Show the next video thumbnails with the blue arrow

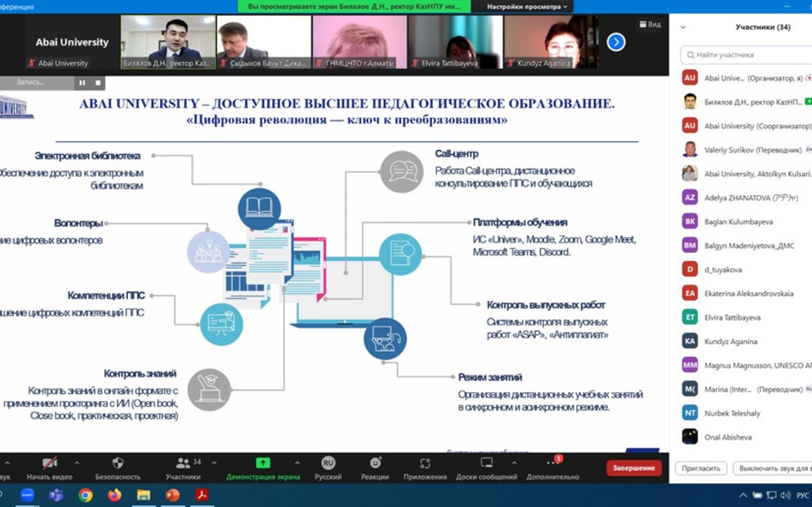click(616, 42)
